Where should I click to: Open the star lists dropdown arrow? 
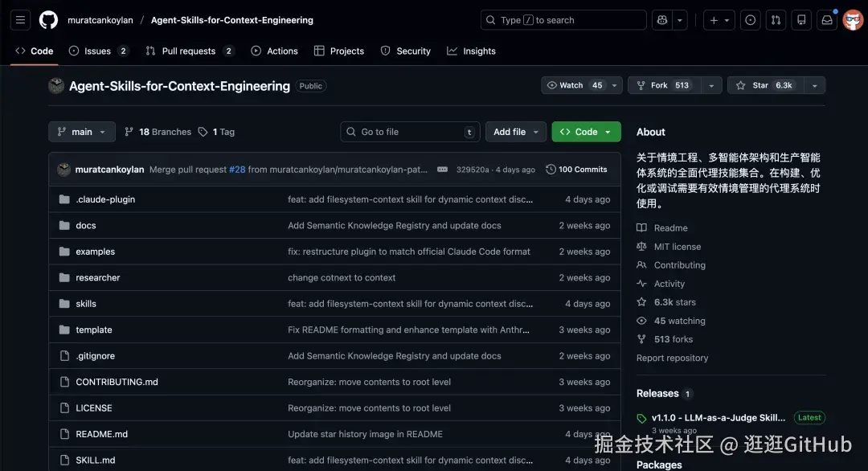[815, 85]
